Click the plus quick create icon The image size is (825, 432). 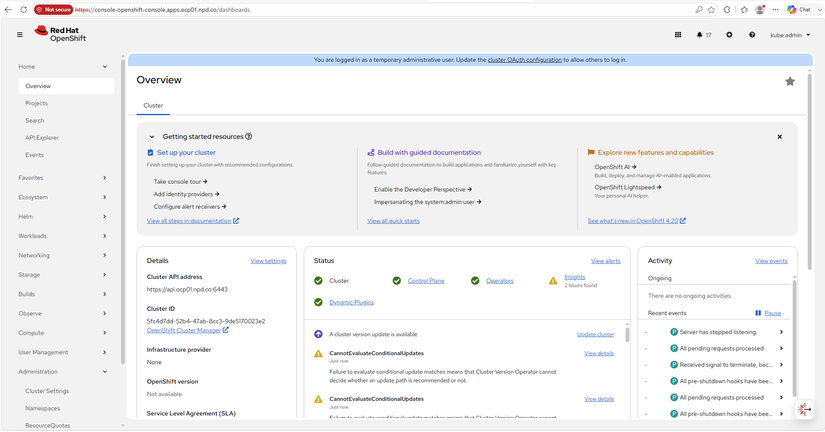click(x=729, y=35)
